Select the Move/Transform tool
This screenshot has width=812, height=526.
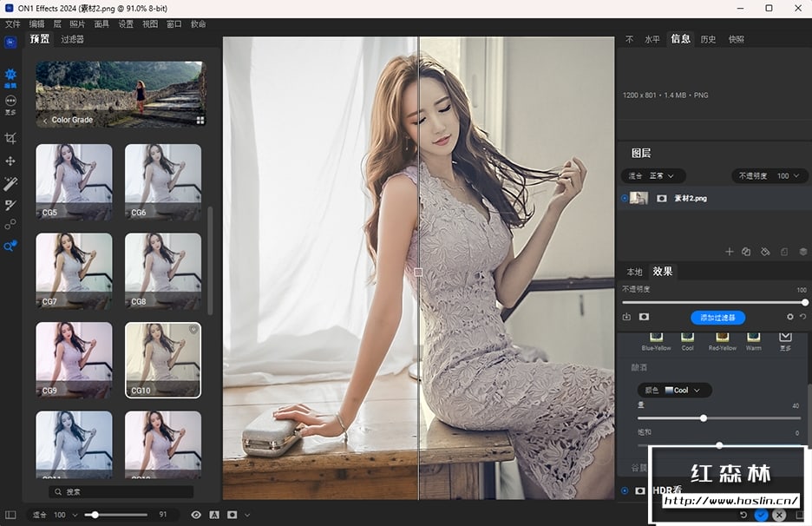[10, 161]
